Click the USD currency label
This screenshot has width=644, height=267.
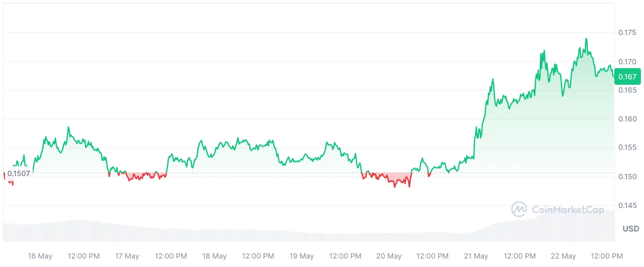coord(631,229)
